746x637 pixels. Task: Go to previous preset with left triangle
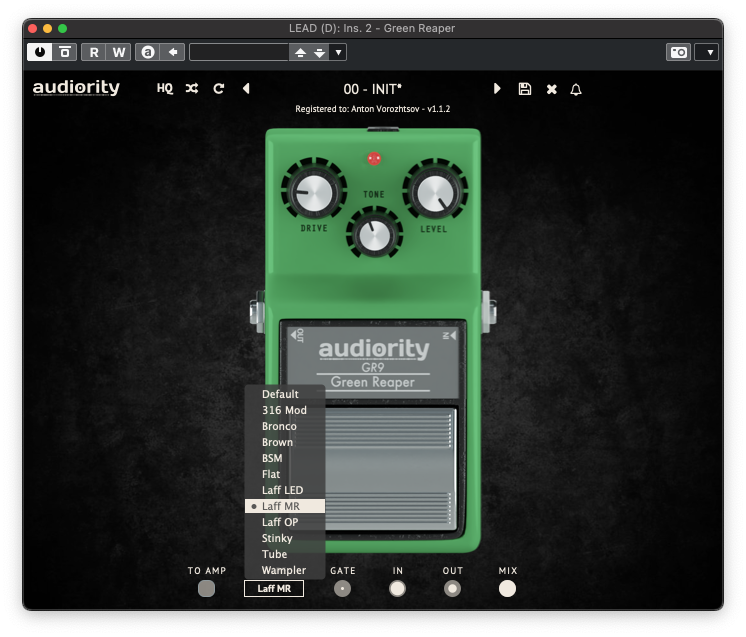pos(246,88)
